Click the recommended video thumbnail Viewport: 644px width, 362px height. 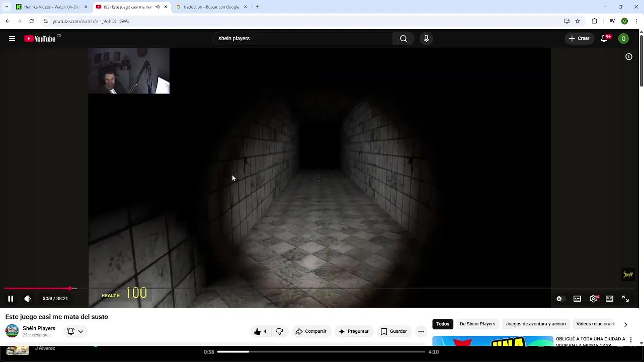pos(493,341)
